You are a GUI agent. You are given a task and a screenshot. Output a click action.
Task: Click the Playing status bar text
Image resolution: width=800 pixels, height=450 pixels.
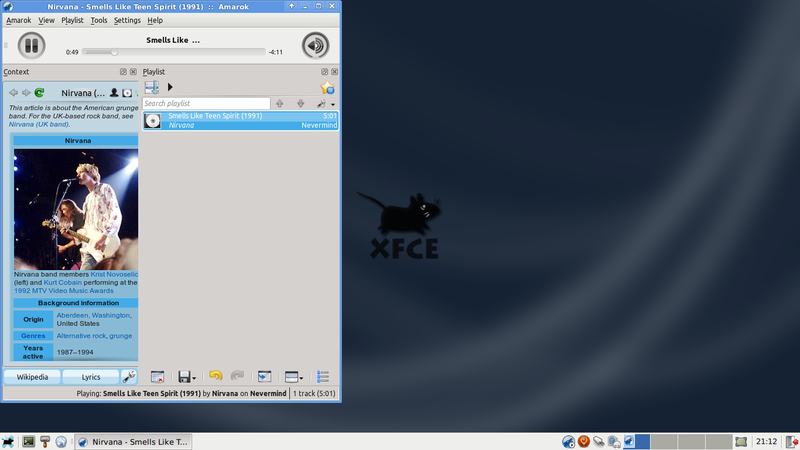(181, 393)
